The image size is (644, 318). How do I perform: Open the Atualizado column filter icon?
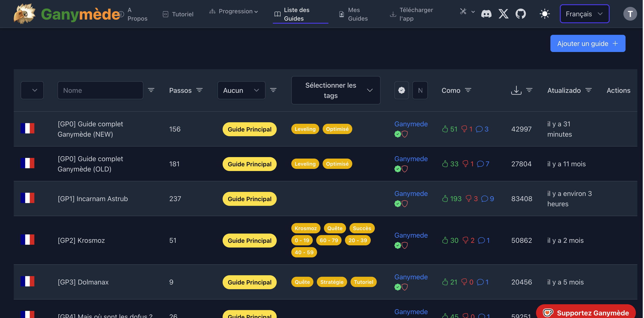tap(589, 90)
